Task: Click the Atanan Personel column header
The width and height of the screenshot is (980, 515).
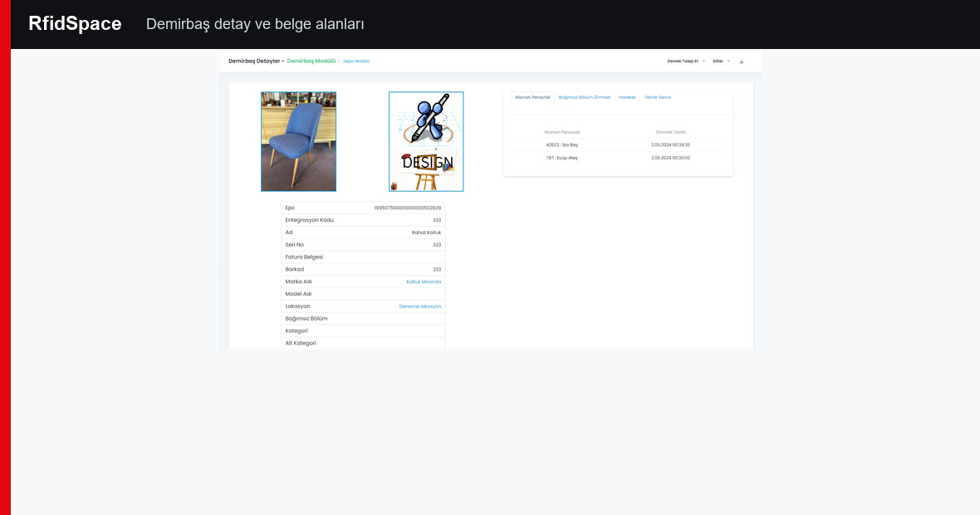Action: [x=562, y=133]
